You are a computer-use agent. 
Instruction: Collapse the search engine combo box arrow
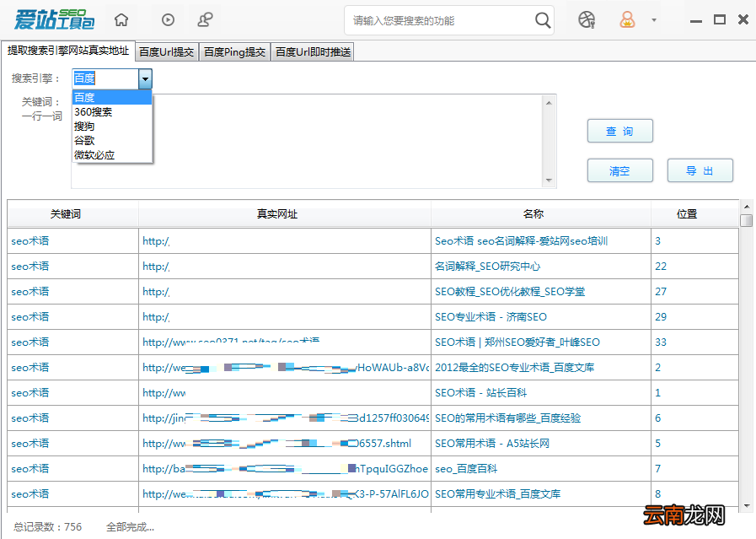[145, 78]
